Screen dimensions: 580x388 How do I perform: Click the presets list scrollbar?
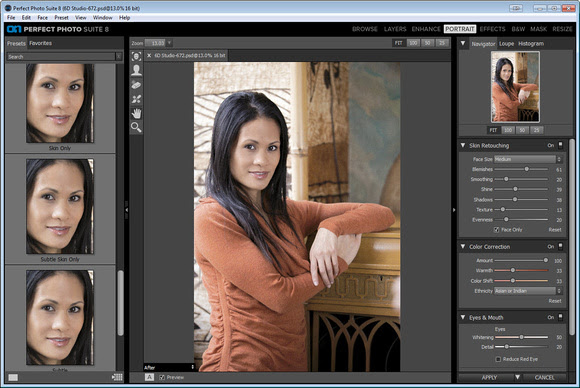coord(120,303)
